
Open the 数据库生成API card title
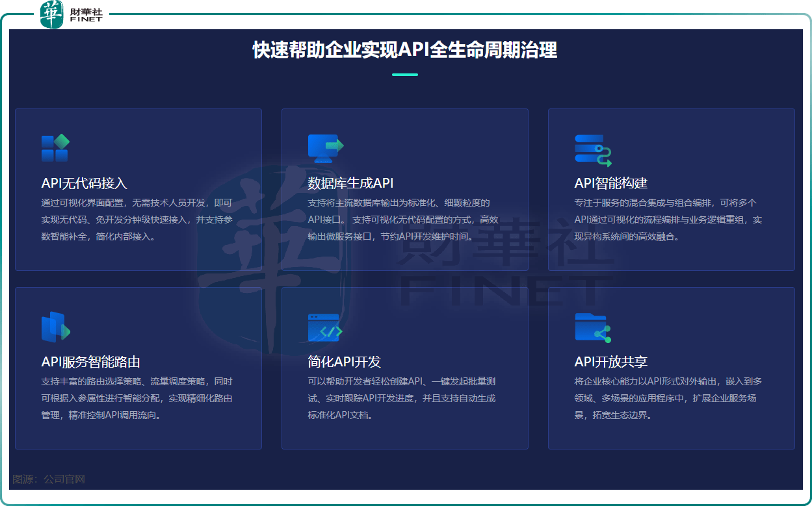(350, 183)
